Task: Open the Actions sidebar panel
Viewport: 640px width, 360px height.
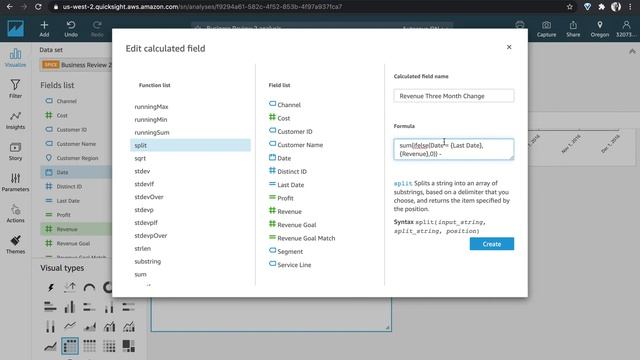Action: pos(16,213)
